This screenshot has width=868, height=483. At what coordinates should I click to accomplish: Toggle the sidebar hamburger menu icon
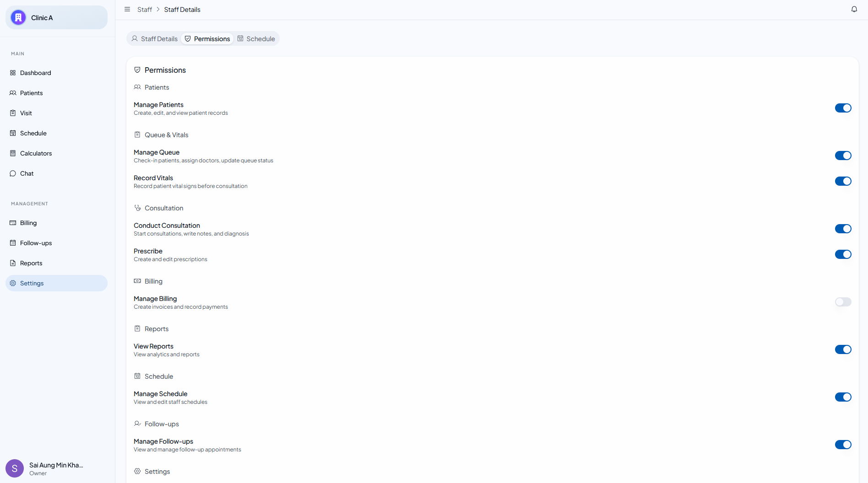[x=127, y=9]
